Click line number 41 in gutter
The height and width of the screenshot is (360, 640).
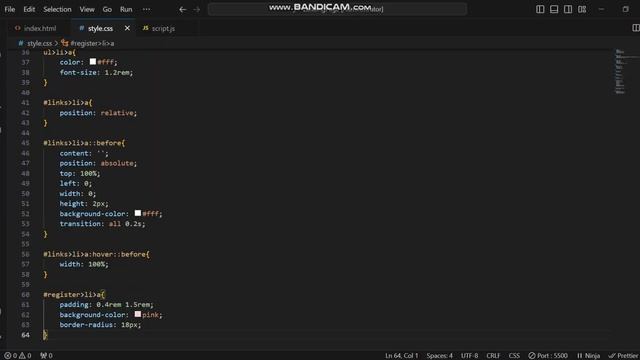pyautogui.click(x=25, y=102)
